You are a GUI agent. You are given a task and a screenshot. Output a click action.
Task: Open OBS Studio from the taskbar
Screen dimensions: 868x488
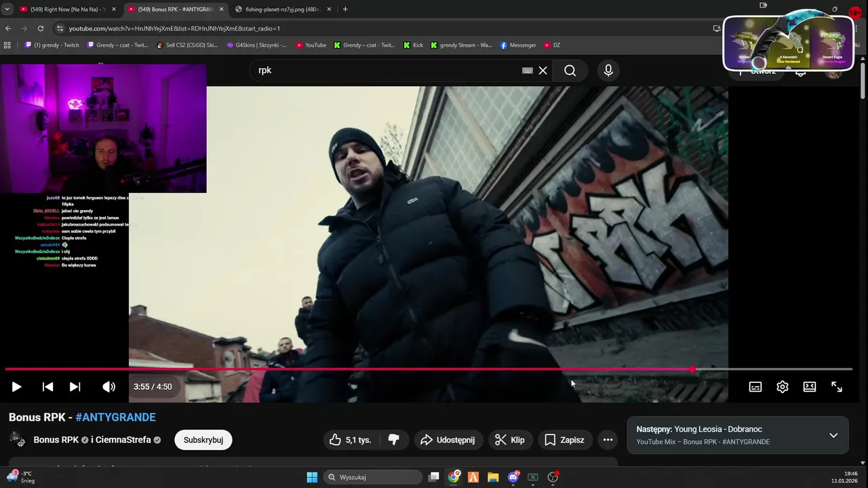[x=553, y=477]
